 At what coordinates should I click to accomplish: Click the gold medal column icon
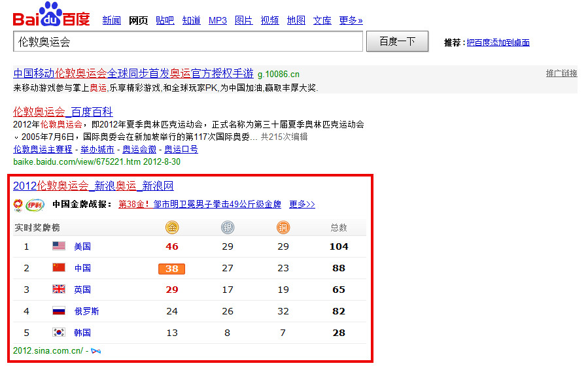tap(172, 227)
